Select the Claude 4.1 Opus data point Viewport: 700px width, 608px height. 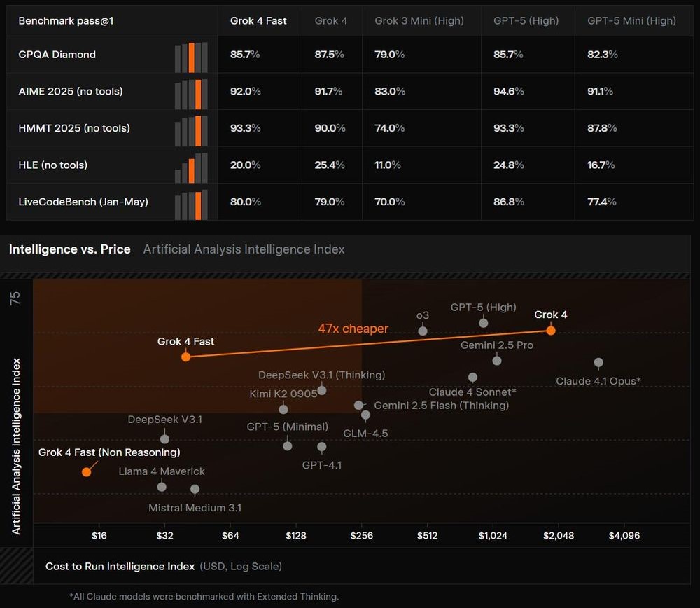pyautogui.click(x=598, y=362)
